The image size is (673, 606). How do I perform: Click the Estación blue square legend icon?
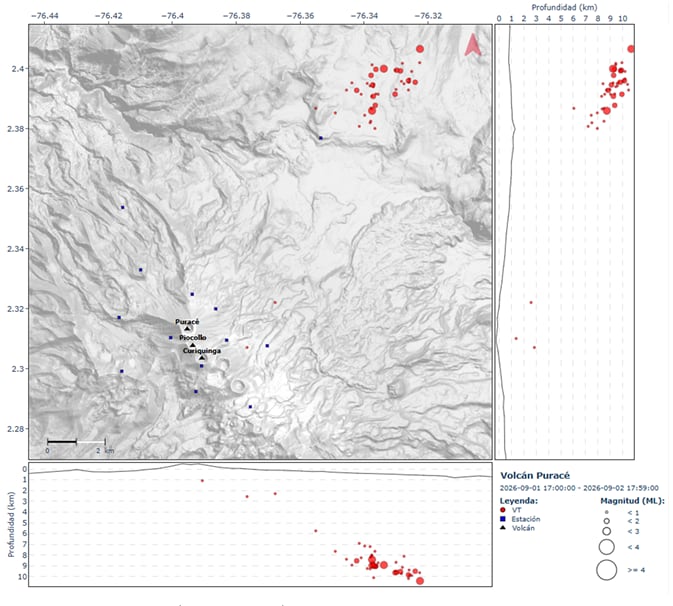(x=503, y=519)
